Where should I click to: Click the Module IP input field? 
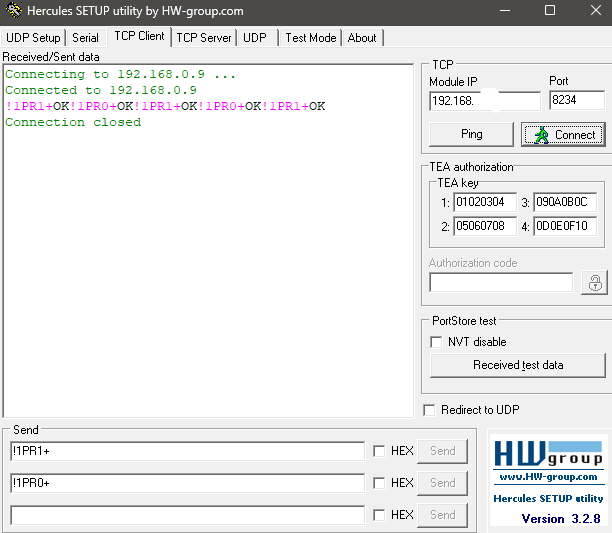pyautogui.click(x=484, y=101)
